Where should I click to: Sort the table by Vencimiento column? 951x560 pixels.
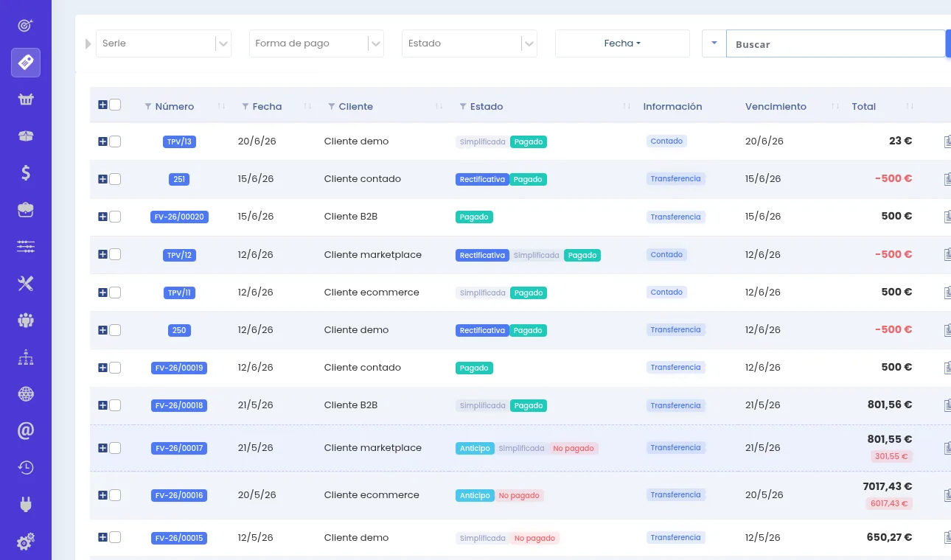coord(776,107)
